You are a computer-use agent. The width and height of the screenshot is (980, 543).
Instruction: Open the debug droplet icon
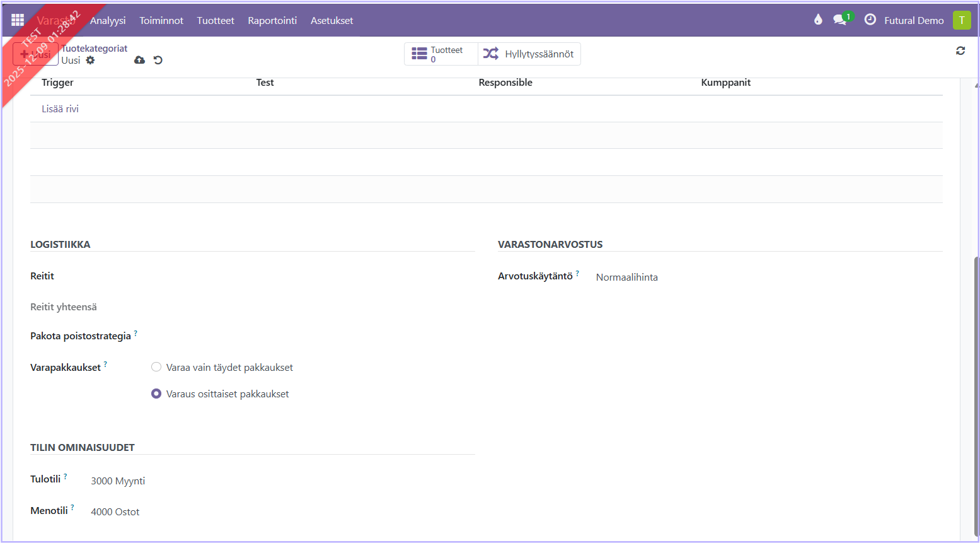click(x=818, y=20)
